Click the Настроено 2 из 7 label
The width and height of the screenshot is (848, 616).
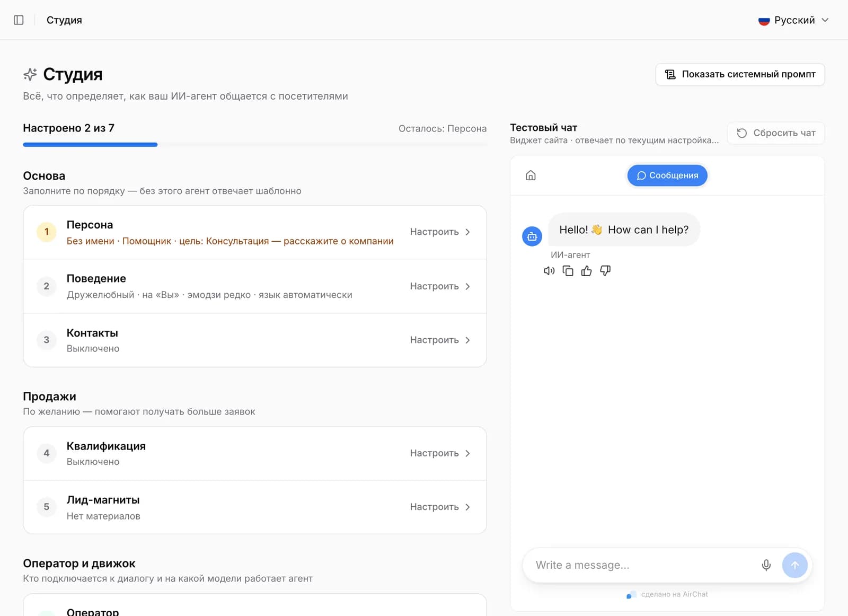tap(68, 128)
